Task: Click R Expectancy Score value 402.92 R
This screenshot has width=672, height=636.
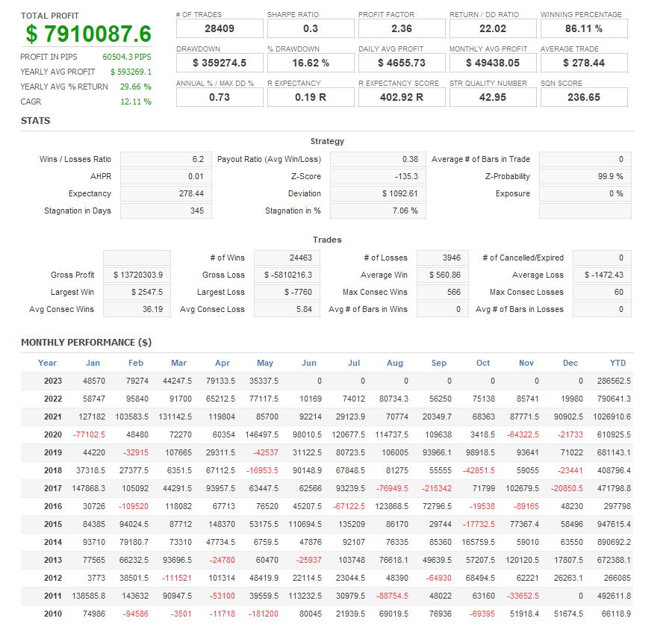Action: [402, 97]
